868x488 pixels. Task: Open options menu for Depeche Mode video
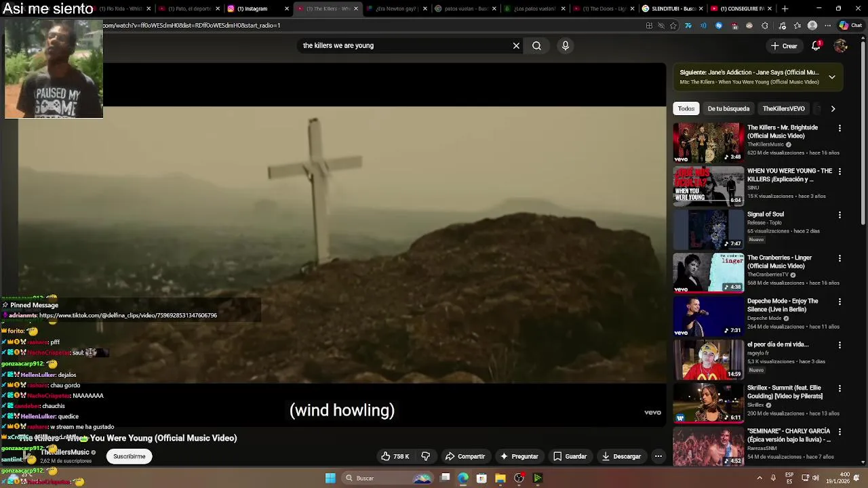[840, 302]
